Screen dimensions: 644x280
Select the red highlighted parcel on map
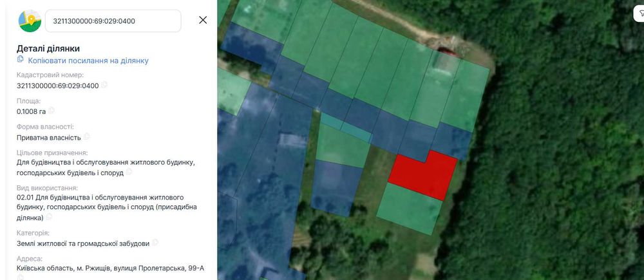(423, 175)
